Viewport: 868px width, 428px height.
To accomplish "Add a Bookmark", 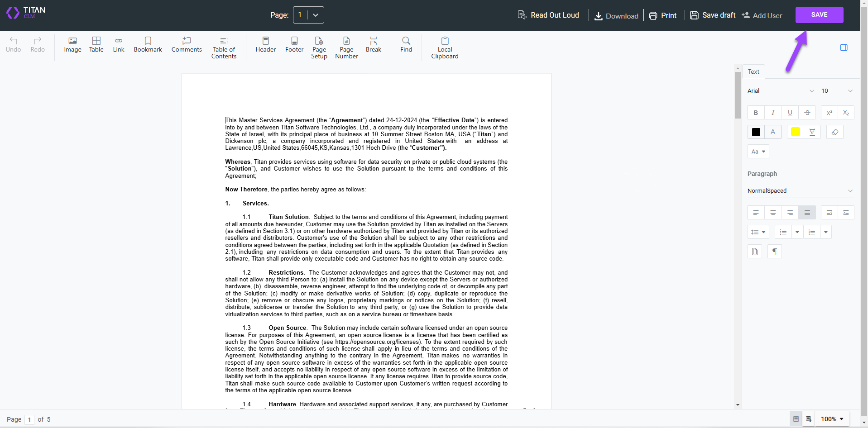I will (148, 45).
